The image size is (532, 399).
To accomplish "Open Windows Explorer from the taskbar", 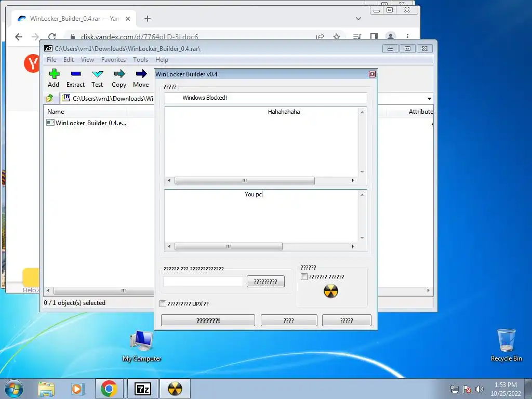I will 46,389.
